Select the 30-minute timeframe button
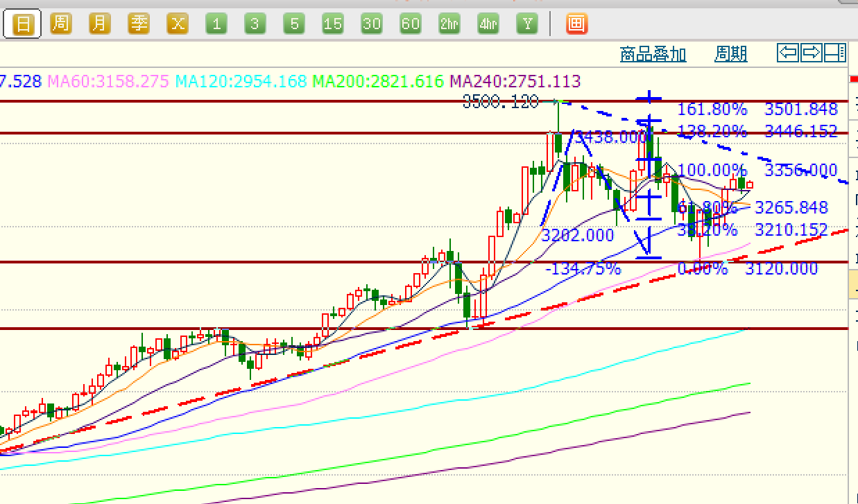Image resolution: width=858 pixels, height=504 pixels. coord(372,24)
